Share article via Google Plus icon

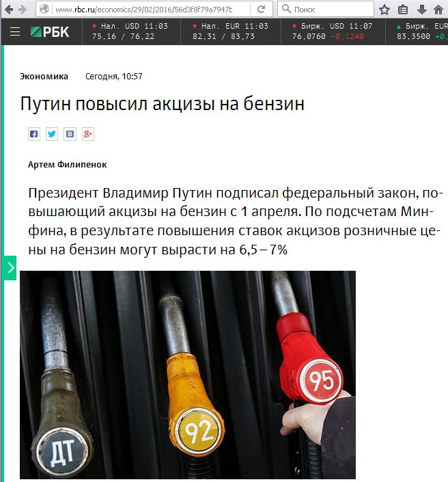point(88,134)
